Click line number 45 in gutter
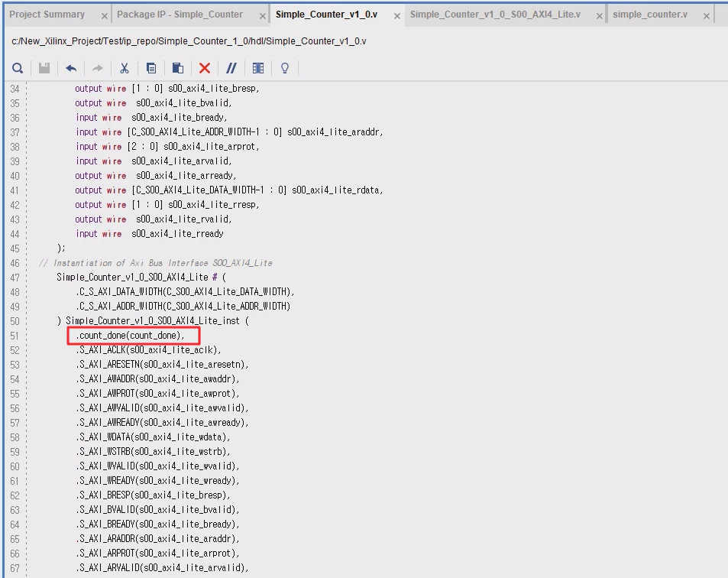 click(x=15, y=248)
